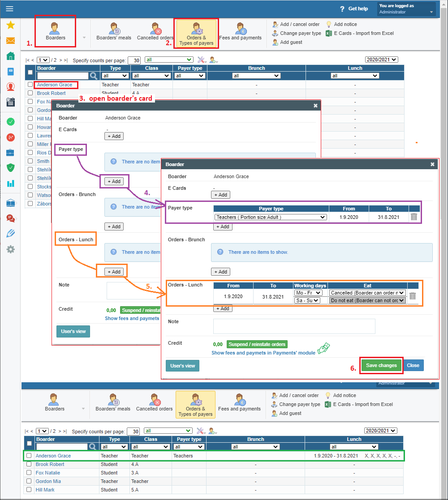Viewport: 448px width, 500px height.
Task: Click + Add under Orders - Brunch, front dialog
Action: [x=220, y=272]
